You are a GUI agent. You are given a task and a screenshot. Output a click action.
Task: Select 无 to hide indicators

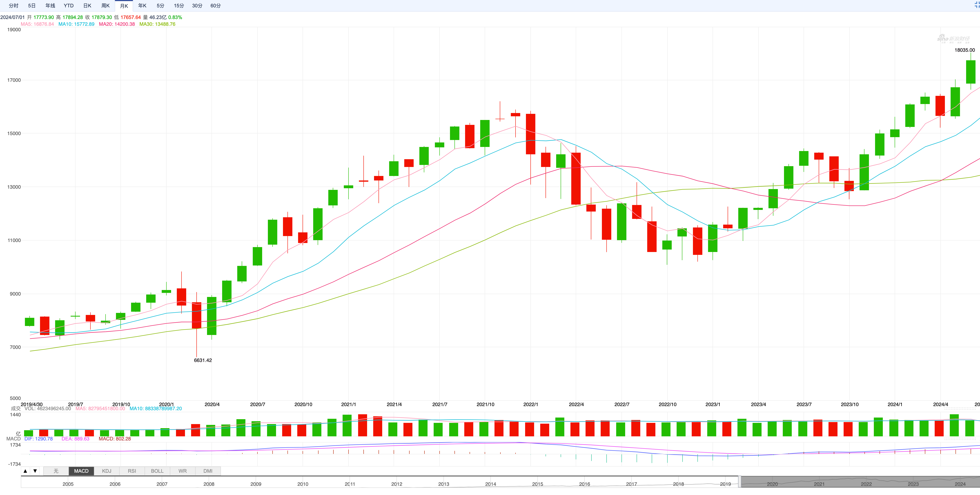pyautogui.click(x=56, y=471)
